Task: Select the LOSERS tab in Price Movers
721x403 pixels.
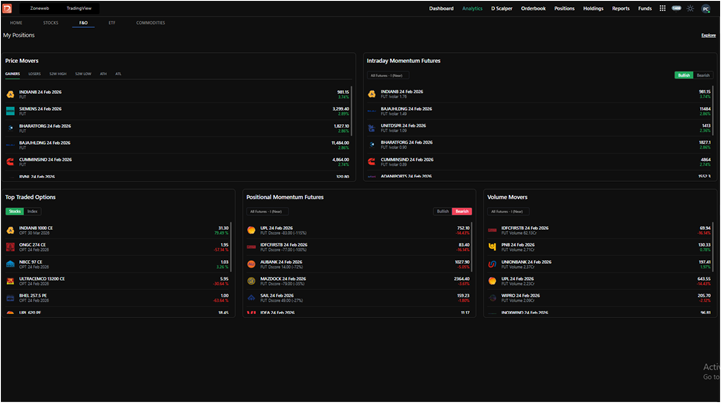Action: point(34,74)
